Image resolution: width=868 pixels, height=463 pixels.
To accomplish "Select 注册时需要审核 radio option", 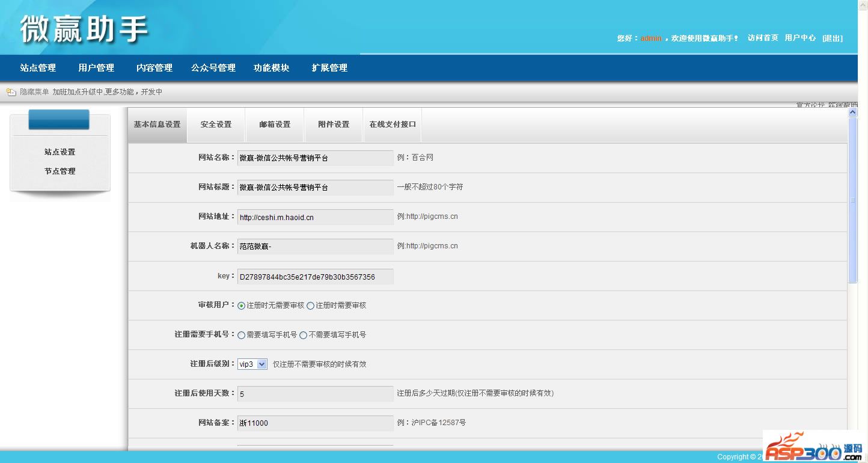I will [311, 305].
